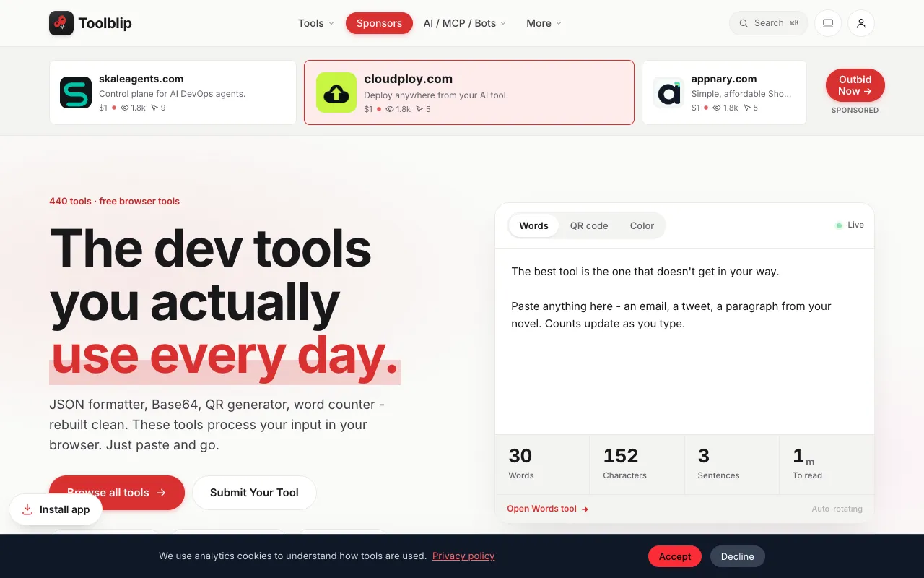This screenshot has width=924, height=578.
Task: Decline the analytics cookies
Action: coord(738,556)
